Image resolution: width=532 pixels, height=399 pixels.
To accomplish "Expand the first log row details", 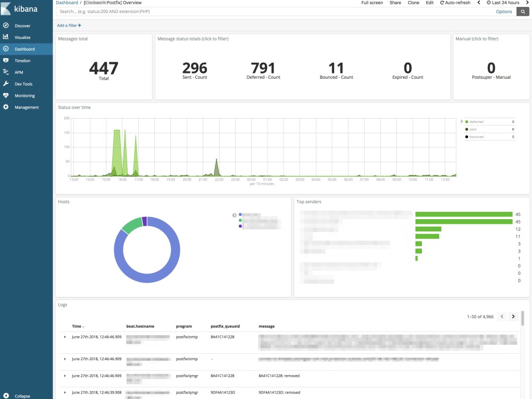I will click(65, 337).
